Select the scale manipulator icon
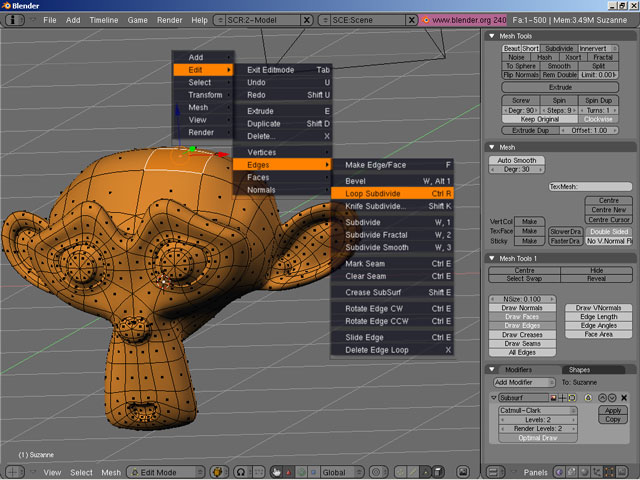The image size is (640, 480). [313, 472]
